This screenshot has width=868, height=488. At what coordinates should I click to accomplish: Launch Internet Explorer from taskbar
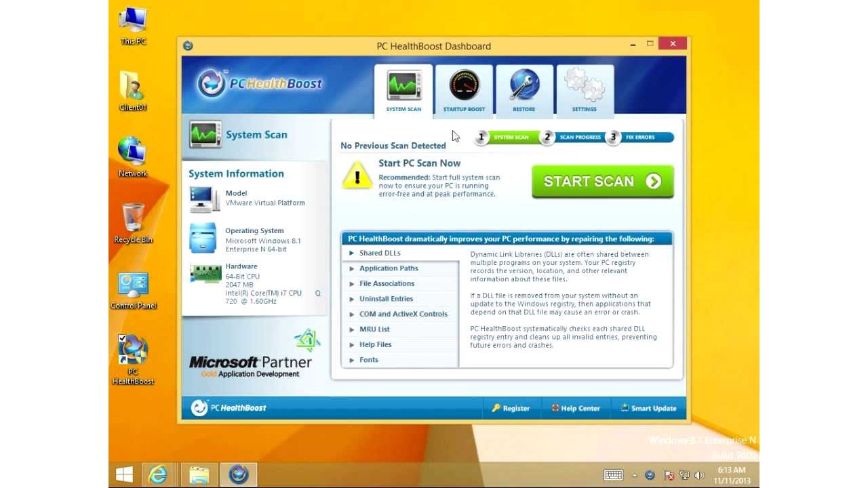click(158, 474)
